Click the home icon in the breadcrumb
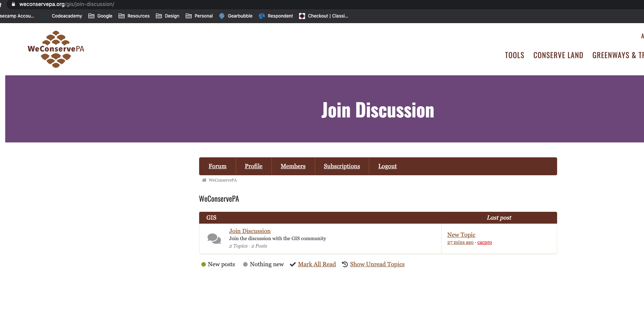Viewport: 644px width, 327px height. coord(204,180)
